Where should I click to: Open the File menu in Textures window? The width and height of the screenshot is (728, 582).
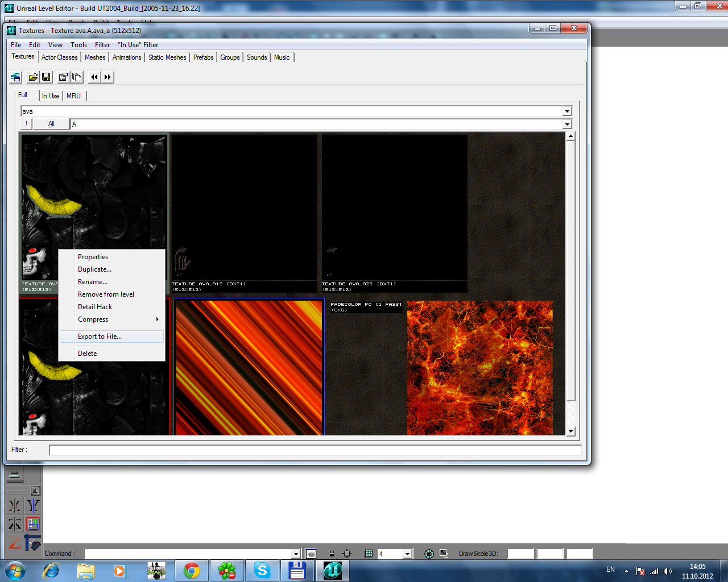[16, 45]
